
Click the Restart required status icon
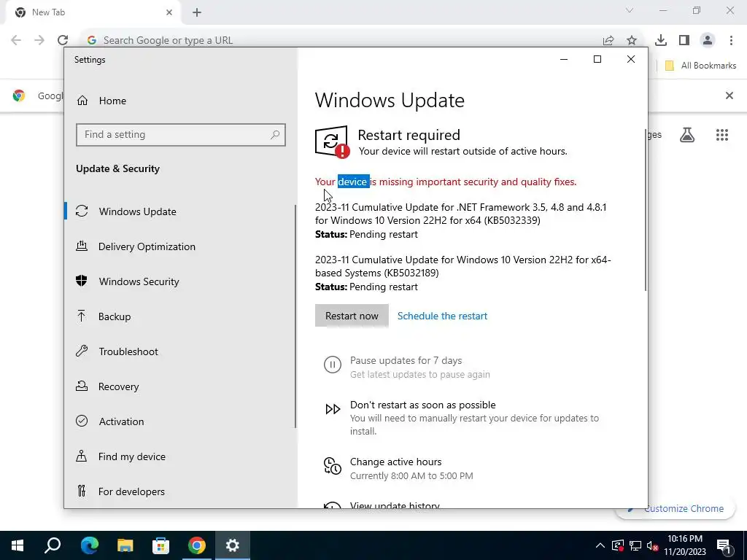click(332, 141)
